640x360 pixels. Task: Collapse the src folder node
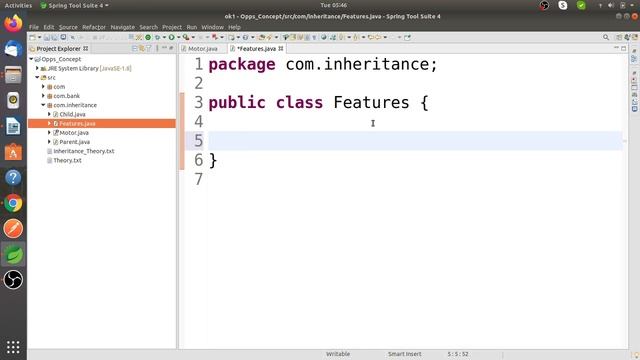click(x=37, y=78)
